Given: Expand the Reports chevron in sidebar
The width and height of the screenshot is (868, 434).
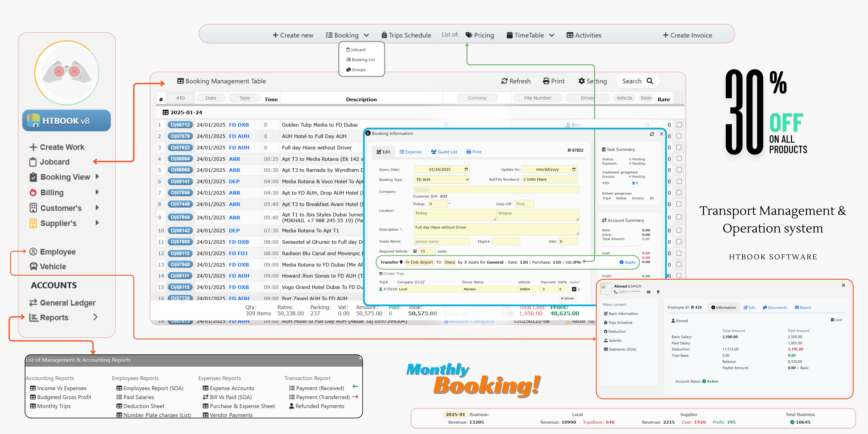Looking at the screenshot, I should point(95,317).
